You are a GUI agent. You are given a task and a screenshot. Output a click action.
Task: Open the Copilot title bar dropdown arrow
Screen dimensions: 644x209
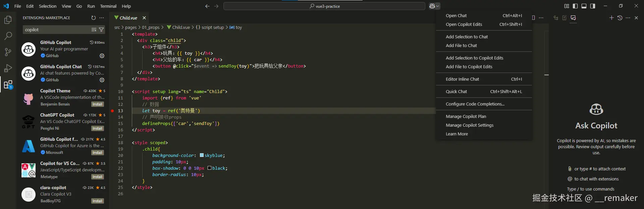(x=437, y=6)
